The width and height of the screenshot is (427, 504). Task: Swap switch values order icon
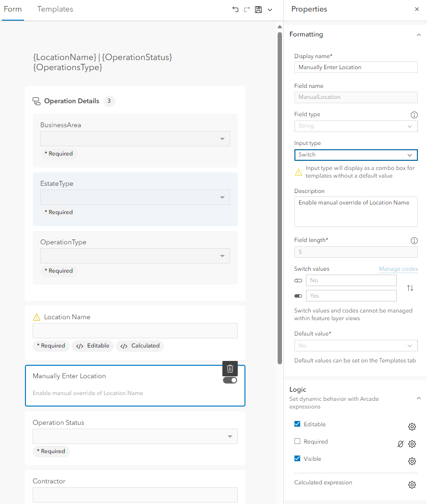coord(410,288)
